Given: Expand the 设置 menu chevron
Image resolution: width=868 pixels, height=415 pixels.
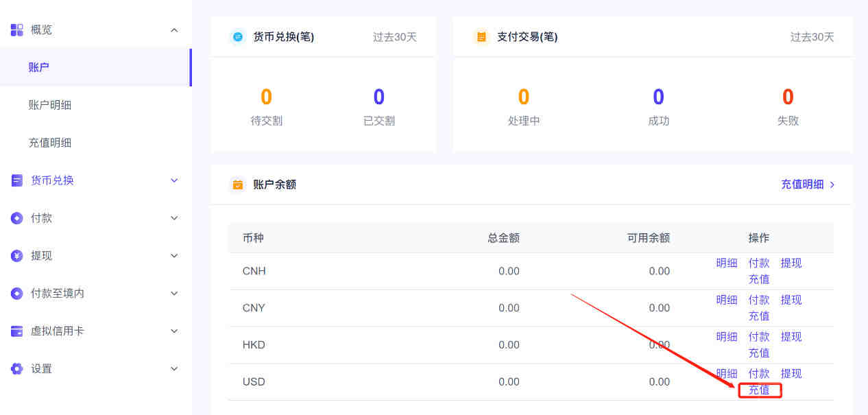Looking at the screenshot, I should (x=174, y=369).
